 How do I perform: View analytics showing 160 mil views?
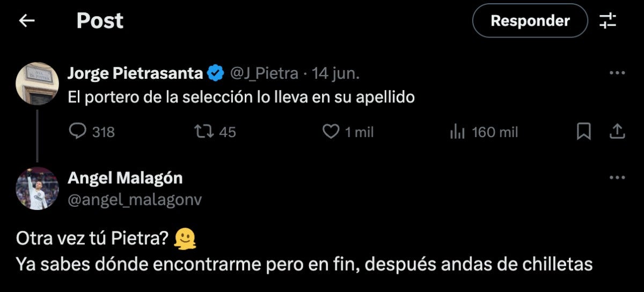[456, 131]
